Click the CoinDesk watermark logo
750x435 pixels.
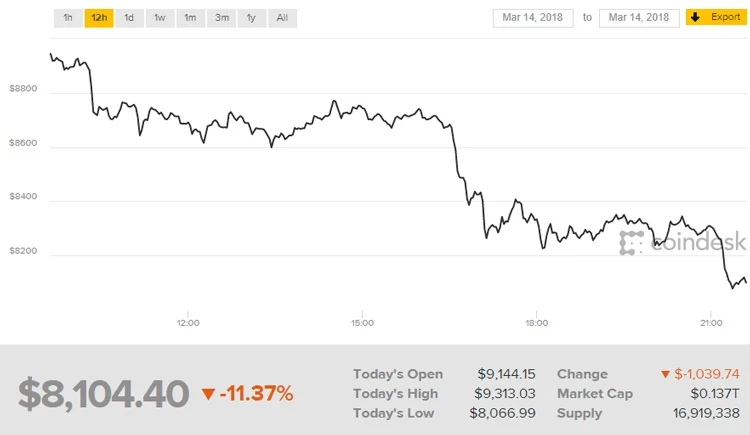coord(683,242)
